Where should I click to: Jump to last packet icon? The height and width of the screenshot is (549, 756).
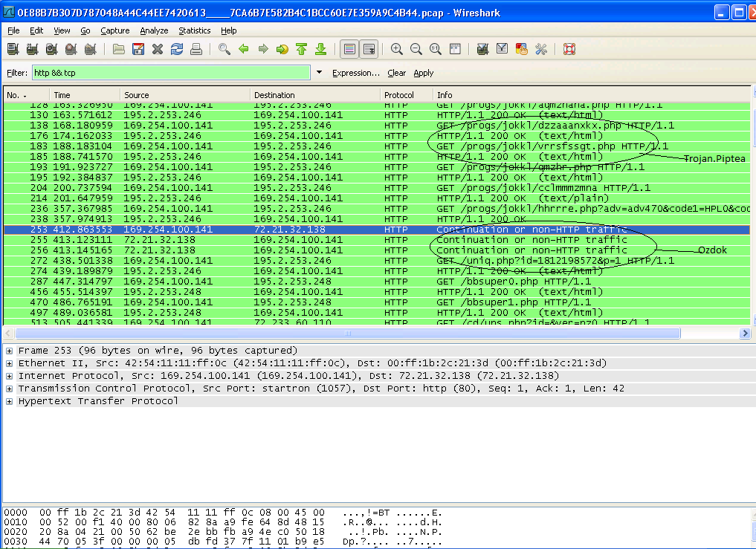coord(320,49)
